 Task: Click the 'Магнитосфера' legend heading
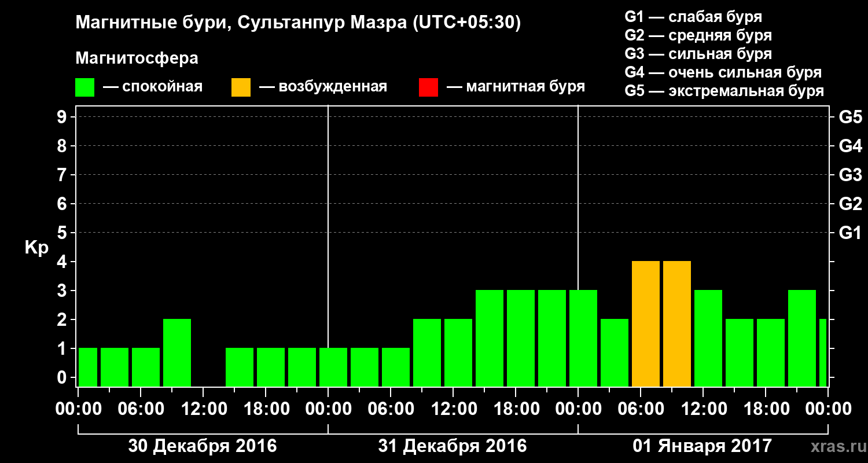[x=137, y=58]
